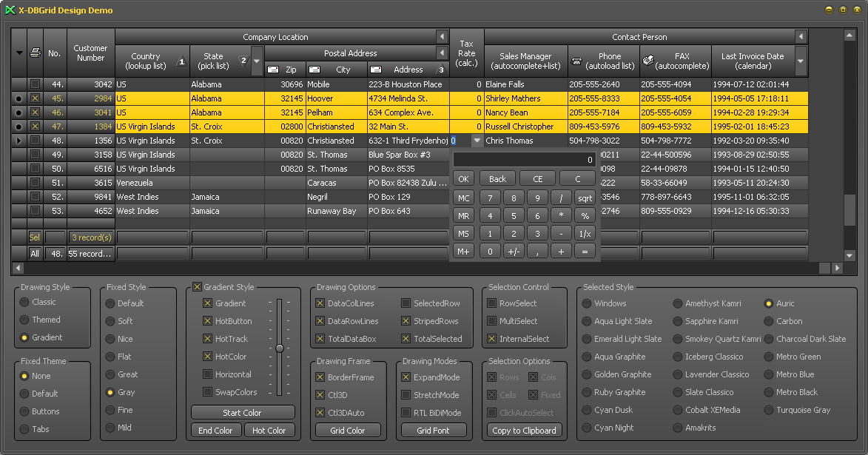Expand the top-left grid menu arrow
This screenshot has width=868, height=455.
click(19, 53)
